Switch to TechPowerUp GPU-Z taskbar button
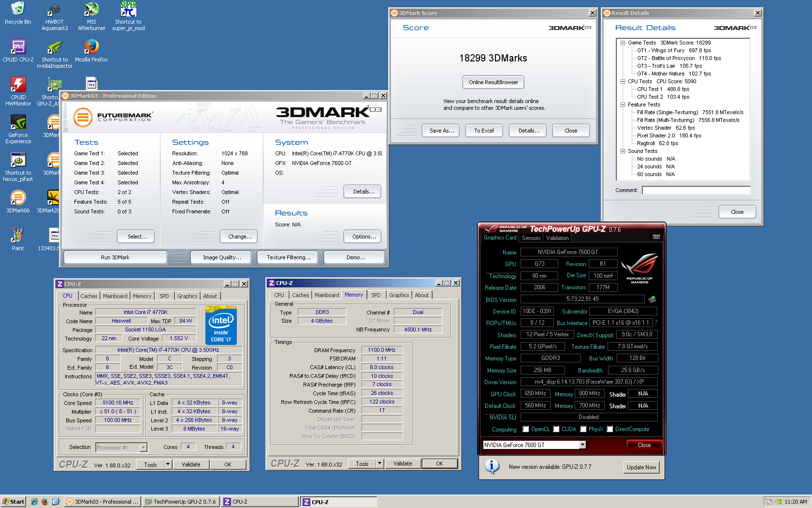The height and width of the screenshot is (508, 812). click(181, 502)
